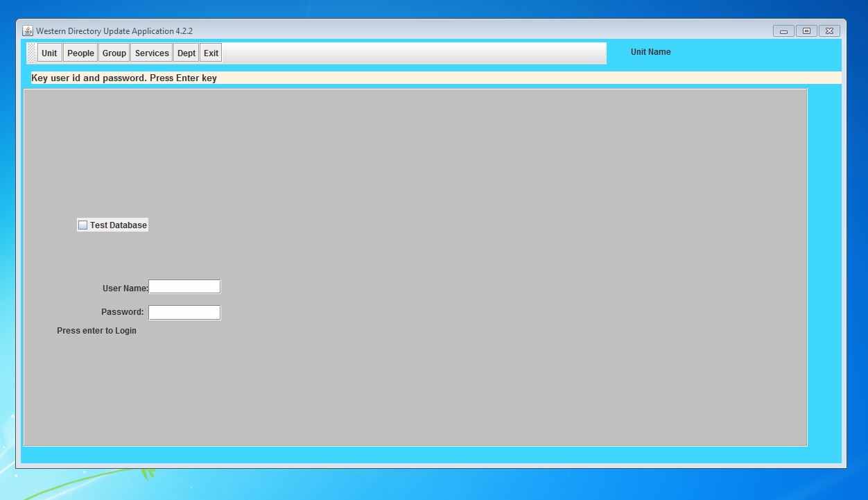Click the 'Password:' label

123,312
